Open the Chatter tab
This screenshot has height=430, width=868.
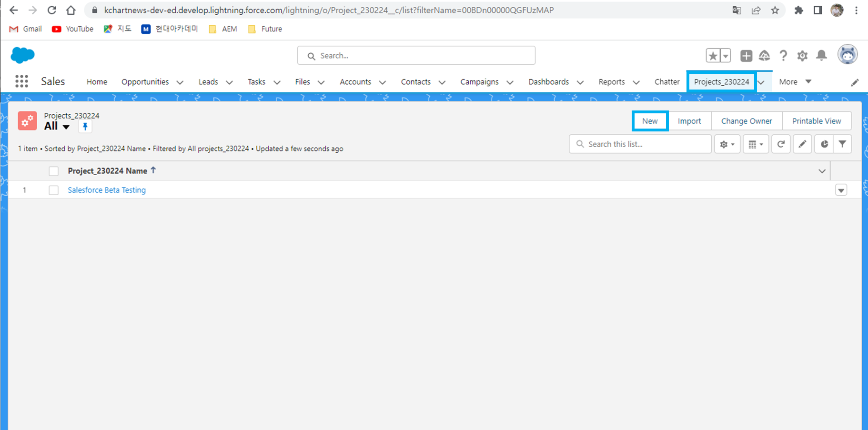(667, 82)
